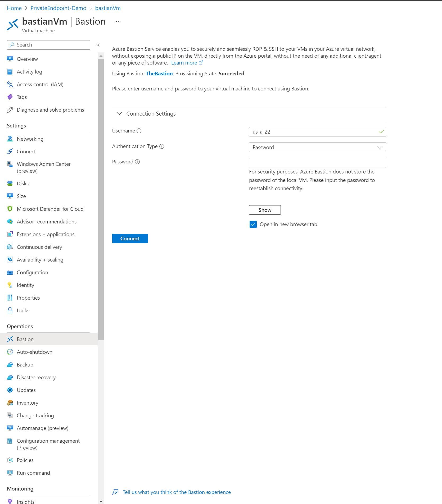Click the Windows Admin Center icon
The height and width of the screenshot is (504, 442).
(x=10, y=164)
